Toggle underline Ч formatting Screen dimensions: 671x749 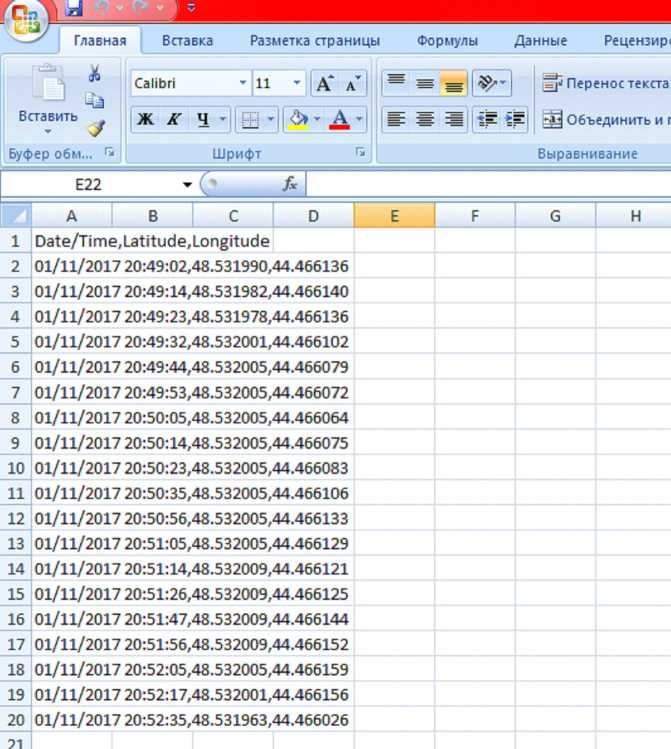tap(203, 119)
